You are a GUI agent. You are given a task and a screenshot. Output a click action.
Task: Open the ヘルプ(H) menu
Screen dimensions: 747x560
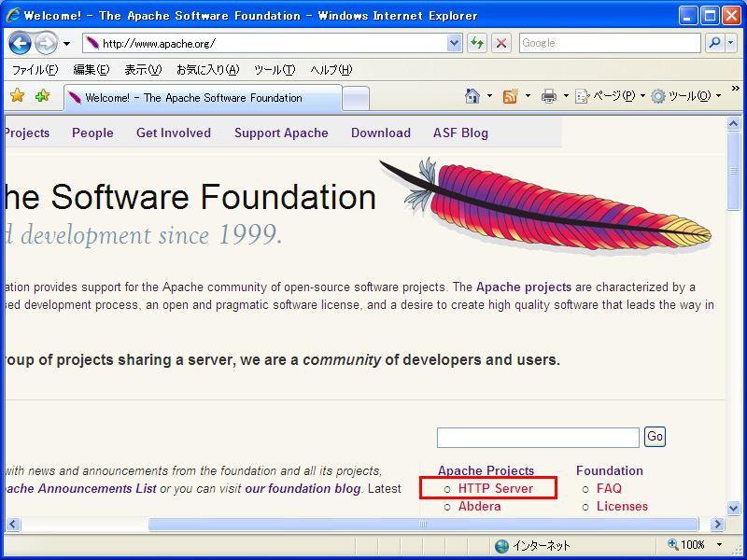(331, 70)
